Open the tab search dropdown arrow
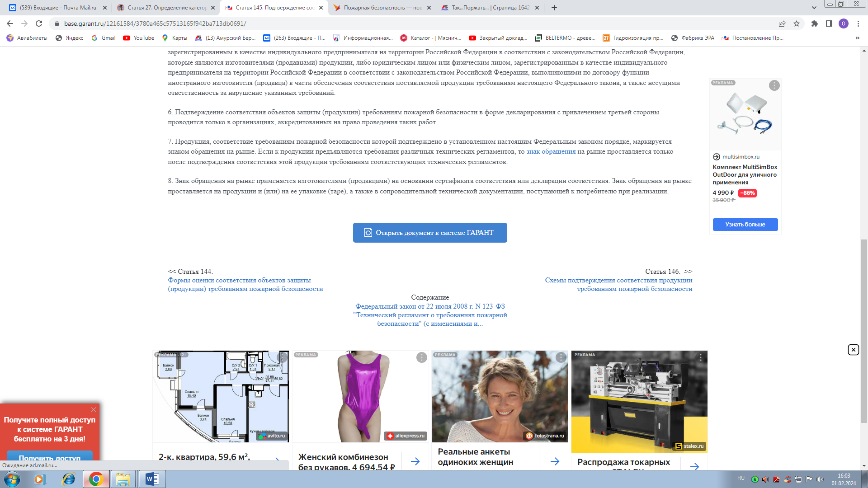The height and width of the screenshot is (488, 868). click(814, 8)
